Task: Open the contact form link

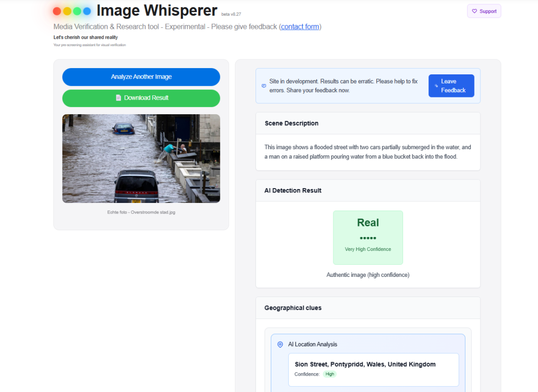Action: tap(300, 27)
